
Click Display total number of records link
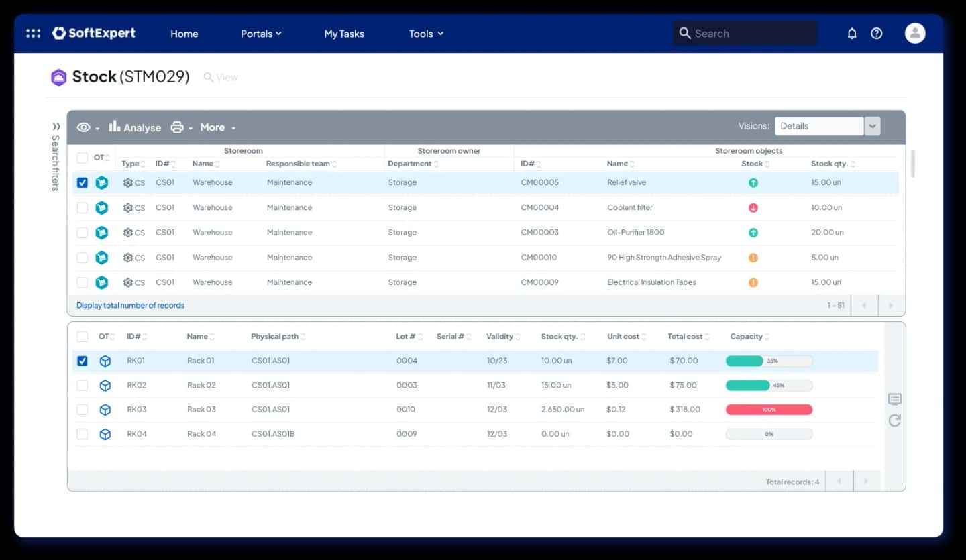(130, 306)
